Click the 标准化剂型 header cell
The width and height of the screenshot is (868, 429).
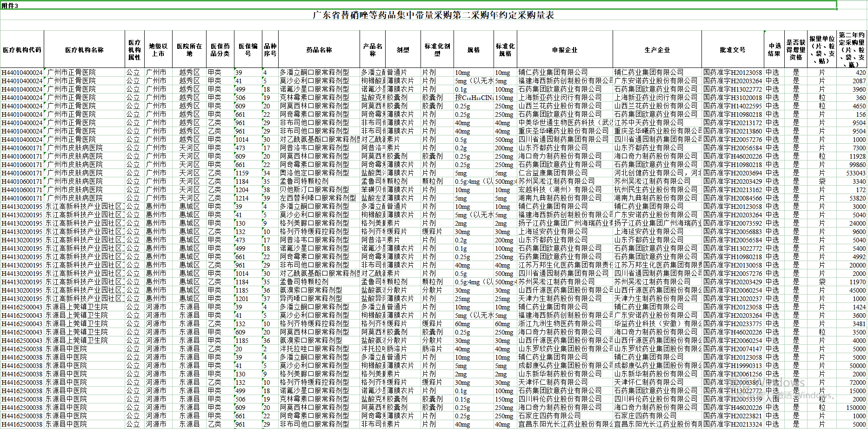pos(437,50)
